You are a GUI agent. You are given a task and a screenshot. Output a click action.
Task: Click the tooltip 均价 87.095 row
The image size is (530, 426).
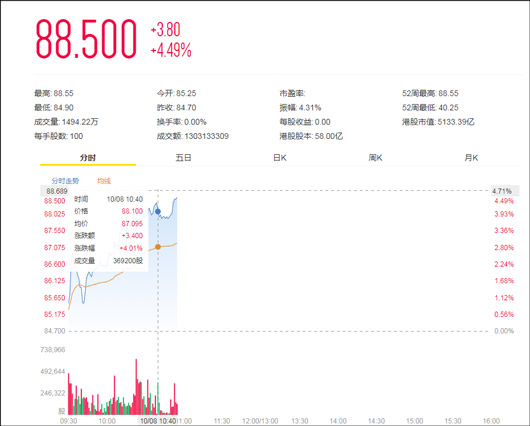(x=109, y=223)
